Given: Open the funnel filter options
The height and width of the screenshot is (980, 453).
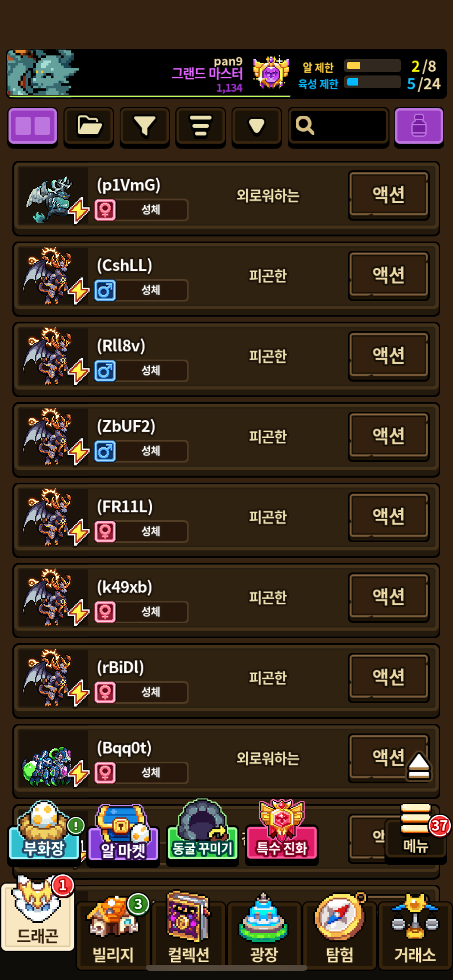Looking at the screenshot, I should tap(144, 127).
